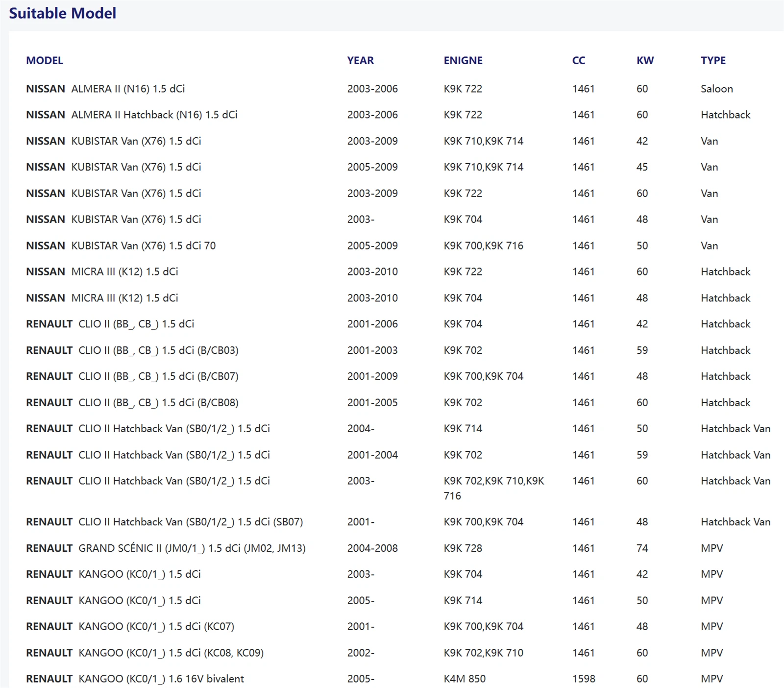Click year 2001-2004 cell
The width and height of the screenshot is (784, 688).
(x=372, y=455)
